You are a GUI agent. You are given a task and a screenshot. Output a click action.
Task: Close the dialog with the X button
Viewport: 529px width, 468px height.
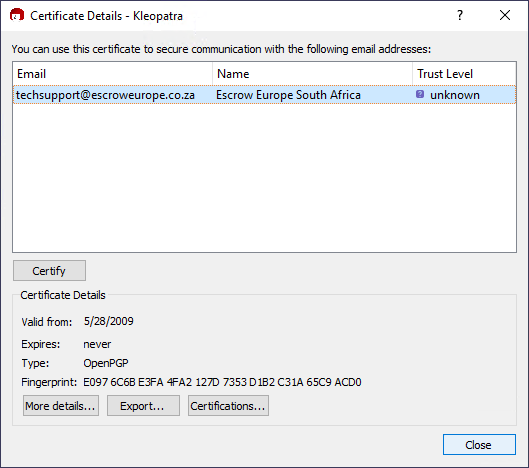pos(505,15)
